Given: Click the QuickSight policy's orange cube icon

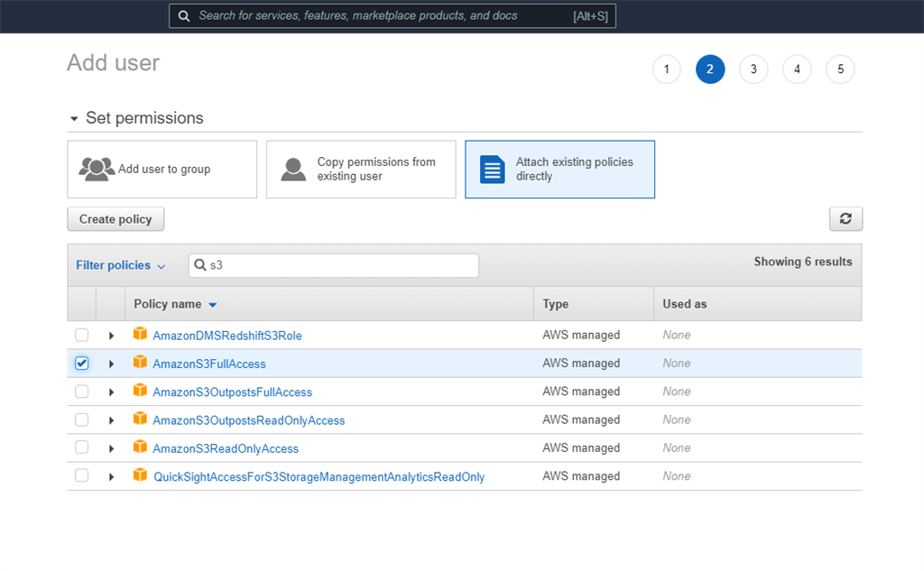Looking at the screenshot, I should tap(141, 475).
